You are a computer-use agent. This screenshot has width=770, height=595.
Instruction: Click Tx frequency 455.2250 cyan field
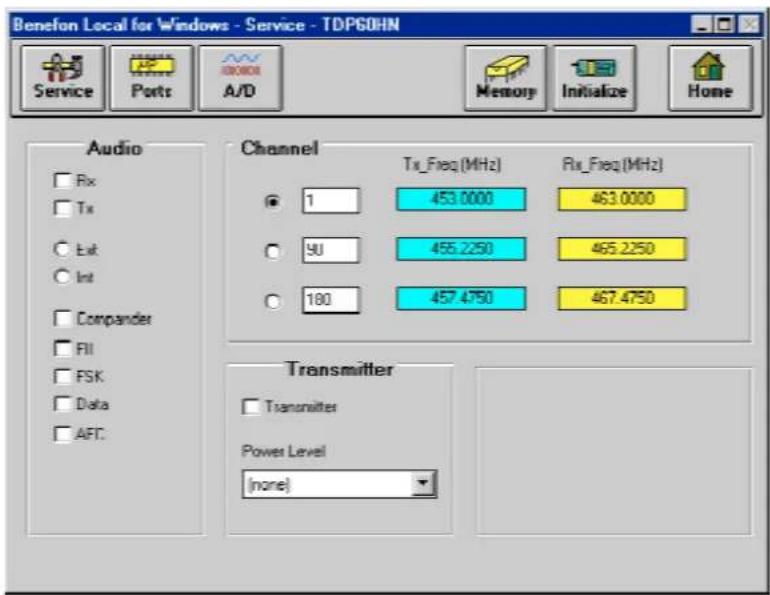point(461,249)
